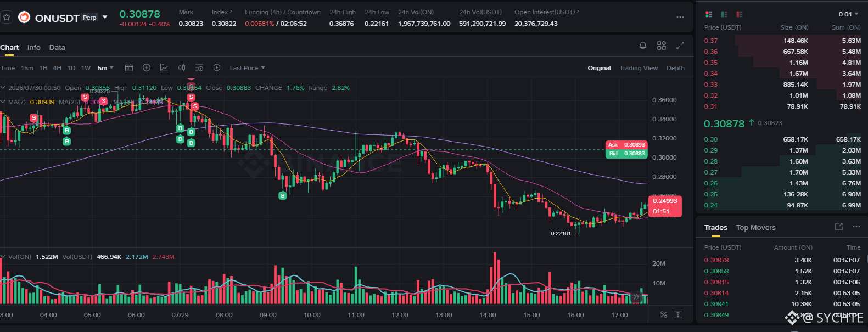Open Open Interest(USDT) external link
Viewport: 868px width, 332px height.
tap(578, 12)
